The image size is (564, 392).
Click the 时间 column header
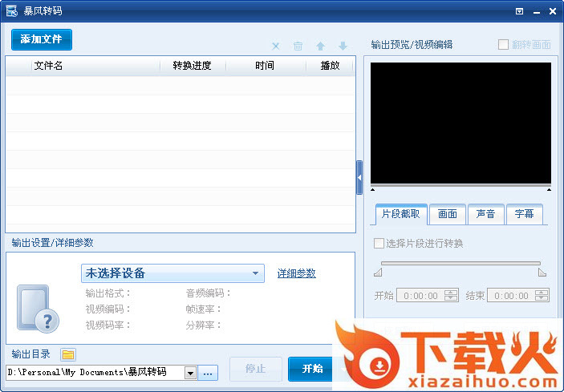point(265,66)
